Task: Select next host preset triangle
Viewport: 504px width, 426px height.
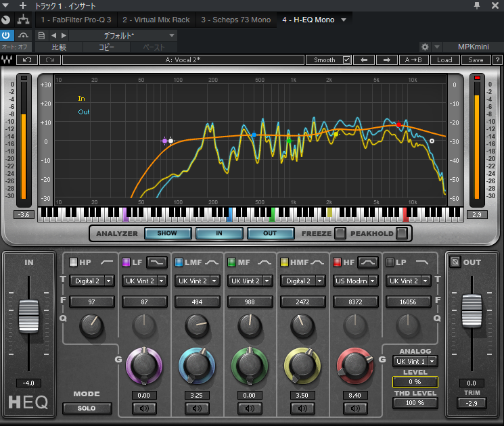Action: [64, 35]
